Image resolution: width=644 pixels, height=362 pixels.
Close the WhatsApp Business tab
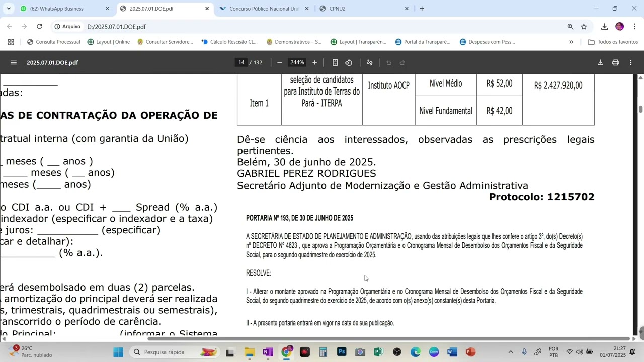pyautogui.click(x=107, y=9)
